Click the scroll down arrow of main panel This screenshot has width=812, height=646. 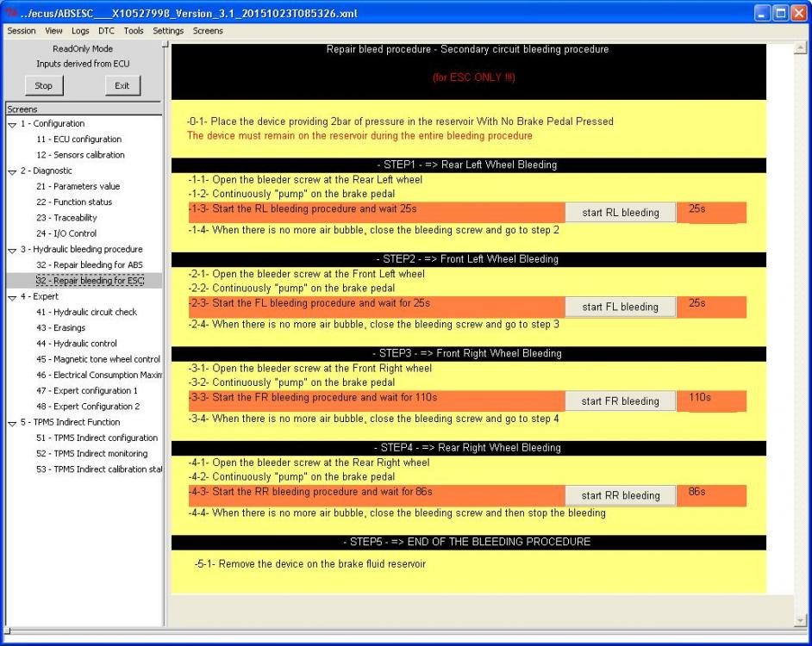[x=800, y=620]
